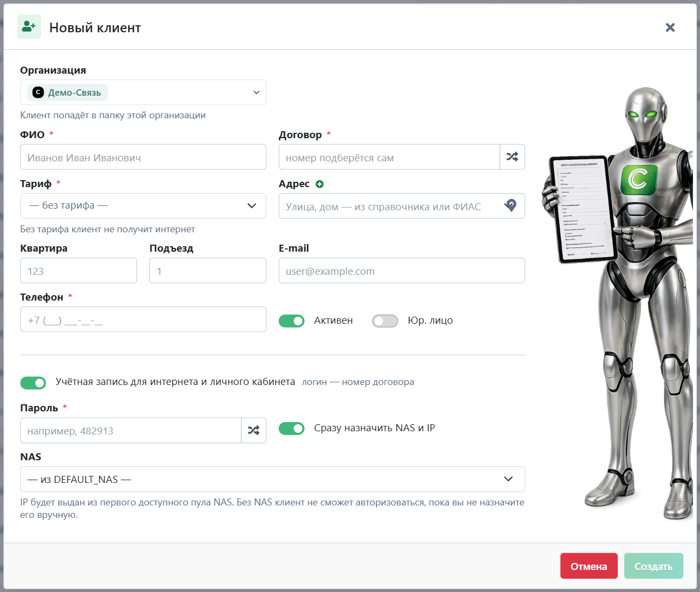The width and height of the screenshot is (700, 592).
Task: Click the Адрес street input field
Action: click(x=402, y=206)
